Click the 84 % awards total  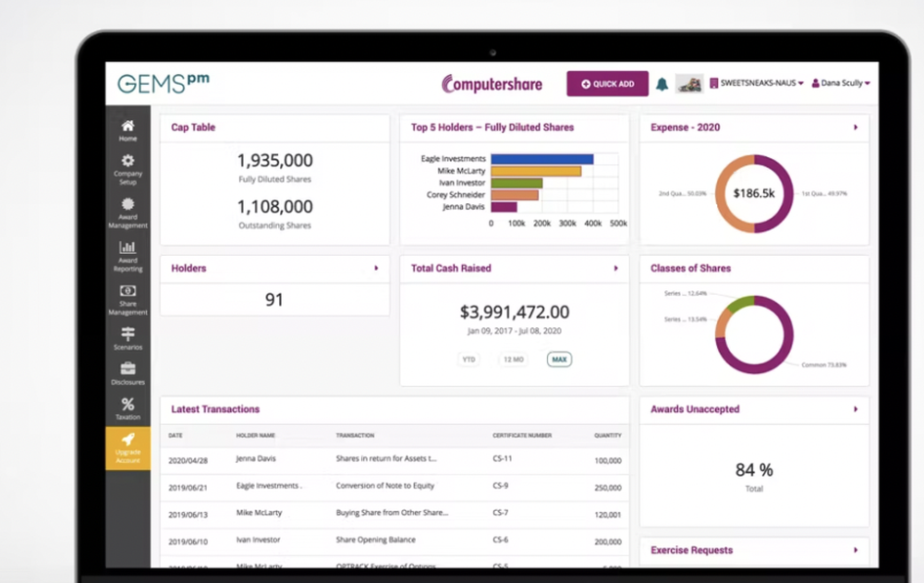coord(754,470)
